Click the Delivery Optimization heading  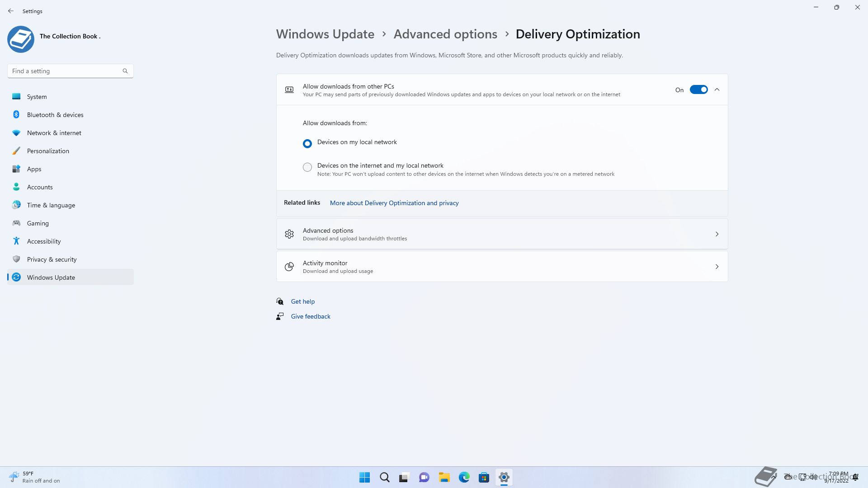[578, 34]
